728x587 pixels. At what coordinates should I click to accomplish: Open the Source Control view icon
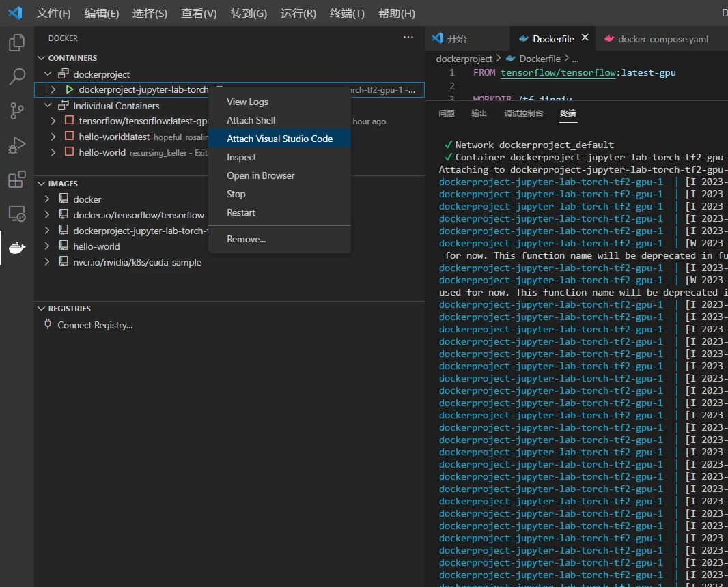click(16, 111)
